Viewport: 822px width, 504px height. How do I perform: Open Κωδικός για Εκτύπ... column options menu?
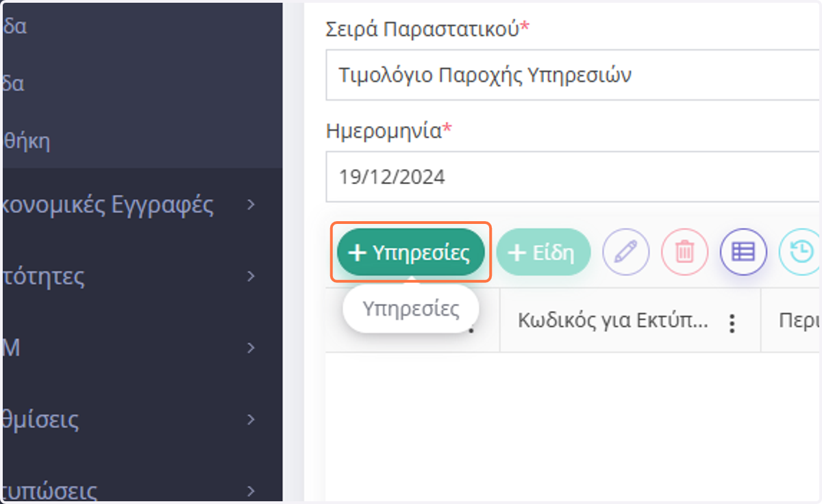[x=732, y=323]
